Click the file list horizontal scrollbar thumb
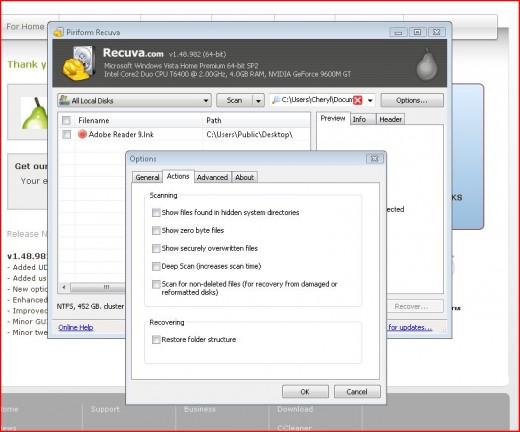This screenshot has height=432, width=520. (98, 287)
